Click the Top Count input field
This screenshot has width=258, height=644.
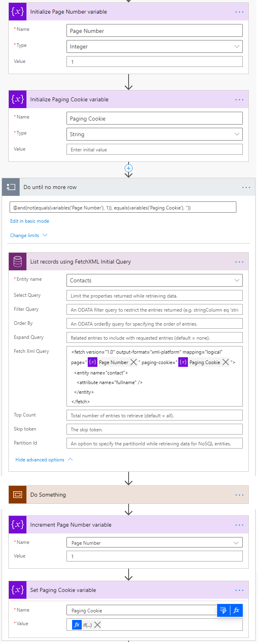[x=155, y=415]
